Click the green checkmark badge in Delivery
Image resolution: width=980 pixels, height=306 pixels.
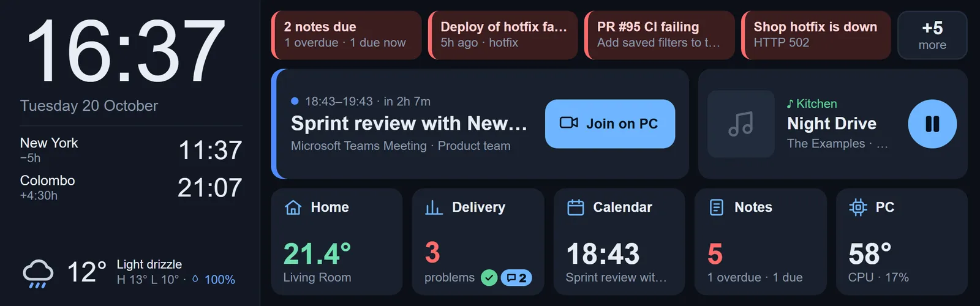tap(489, 278)
